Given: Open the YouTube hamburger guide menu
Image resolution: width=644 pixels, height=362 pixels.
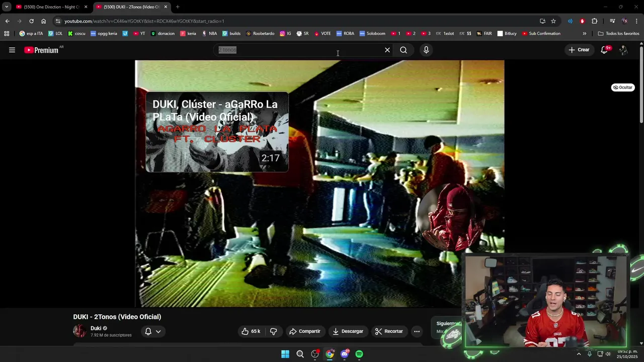Looking at the screenshot, I should tap(12, 50).
